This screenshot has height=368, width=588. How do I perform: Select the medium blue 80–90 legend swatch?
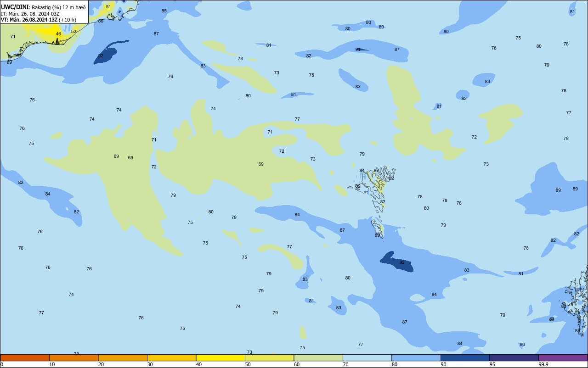[416, 357]
